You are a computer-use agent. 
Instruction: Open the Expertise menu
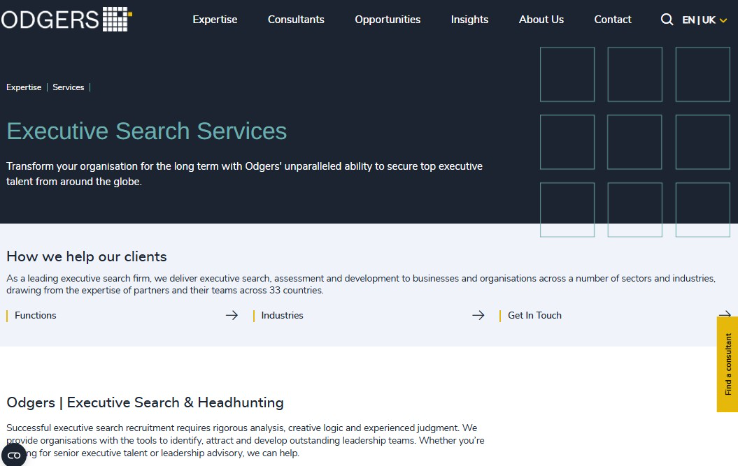point(215,19)
